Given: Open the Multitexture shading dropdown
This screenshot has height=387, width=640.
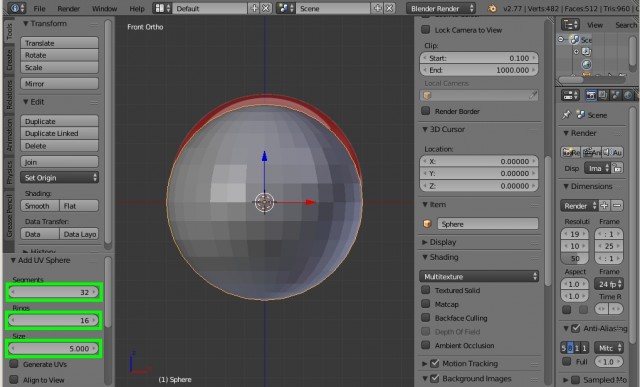Looking at the screenshot, I should pos(479,276).
